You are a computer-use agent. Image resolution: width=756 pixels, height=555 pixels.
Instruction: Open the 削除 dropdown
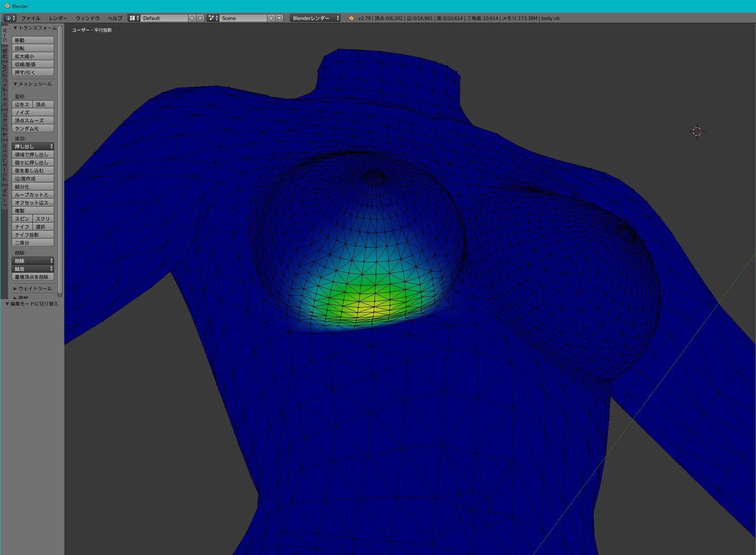33,261
